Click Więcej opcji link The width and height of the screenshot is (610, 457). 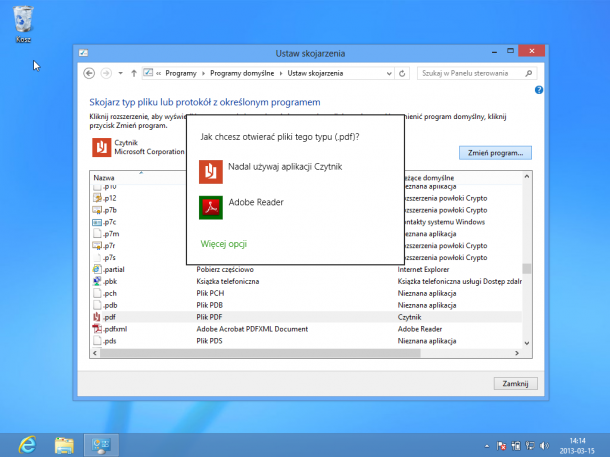tap(223, 243)
